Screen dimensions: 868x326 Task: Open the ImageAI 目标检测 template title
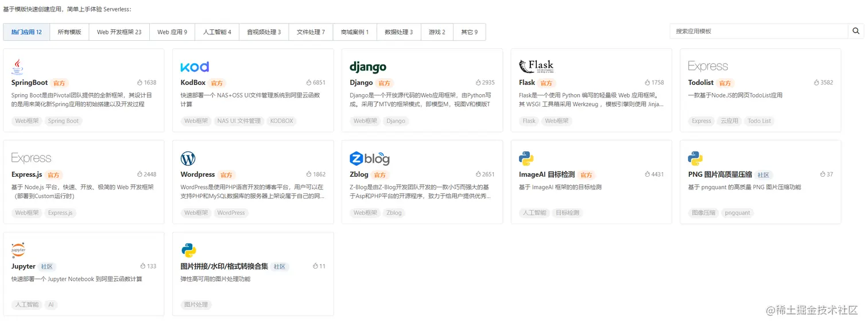[547, 174]
